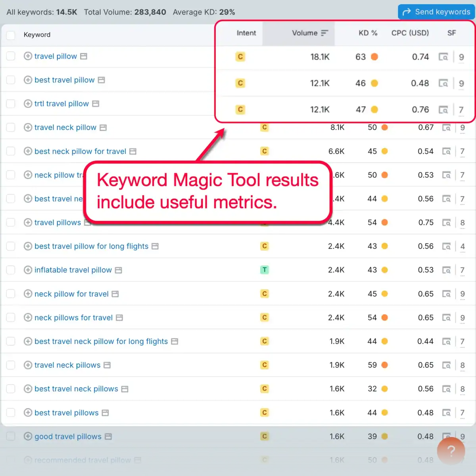
Task: Open SERP snapshot magnifier for "trtl travel pillow"
Action: 444,109
